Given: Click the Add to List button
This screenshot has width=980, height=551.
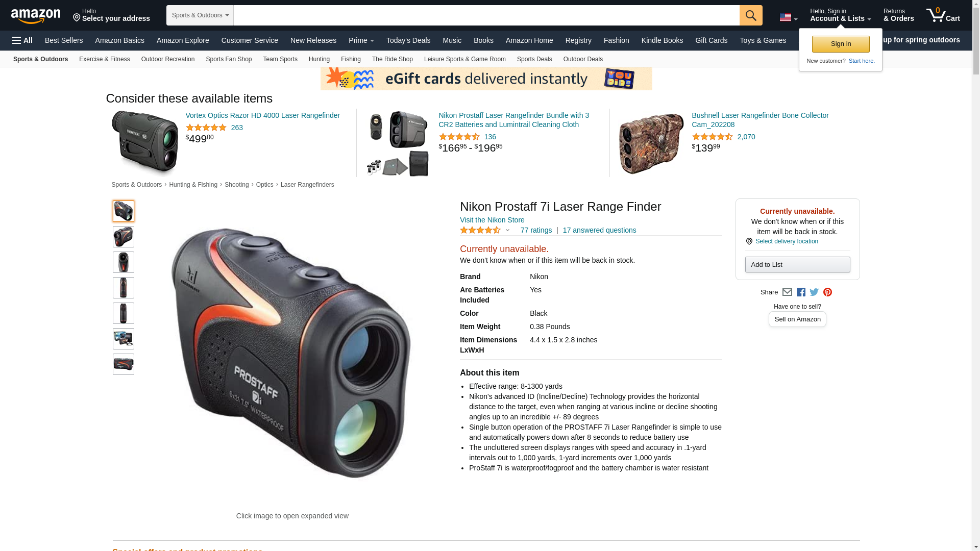Looking at the screenshot, I should (797, 264).
